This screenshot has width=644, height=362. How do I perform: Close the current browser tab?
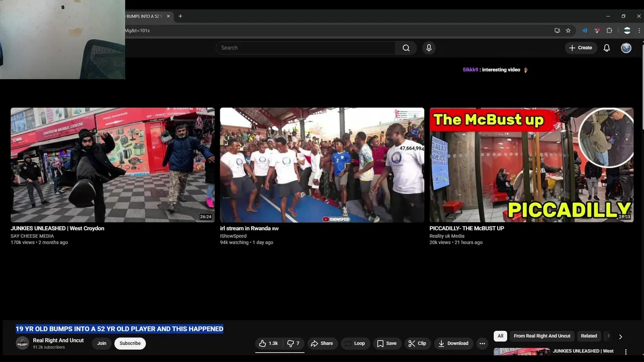pyautogui.click(x=168, y=16)
